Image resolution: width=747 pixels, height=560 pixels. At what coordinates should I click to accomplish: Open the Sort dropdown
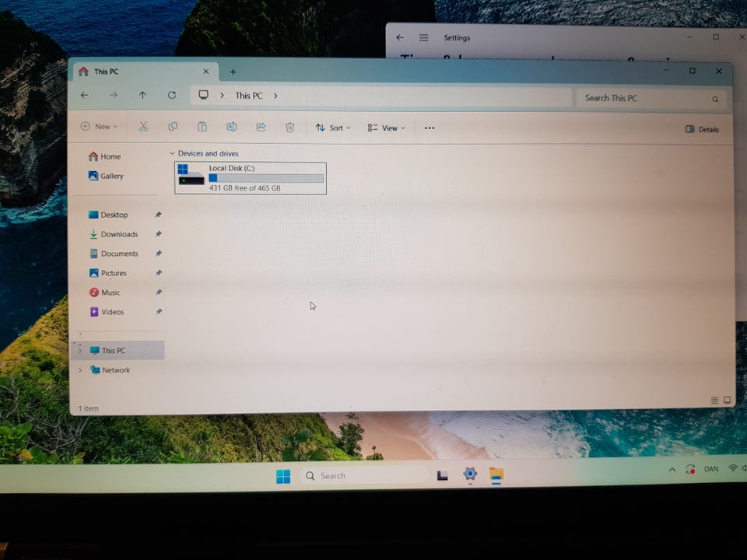(333, 128)
